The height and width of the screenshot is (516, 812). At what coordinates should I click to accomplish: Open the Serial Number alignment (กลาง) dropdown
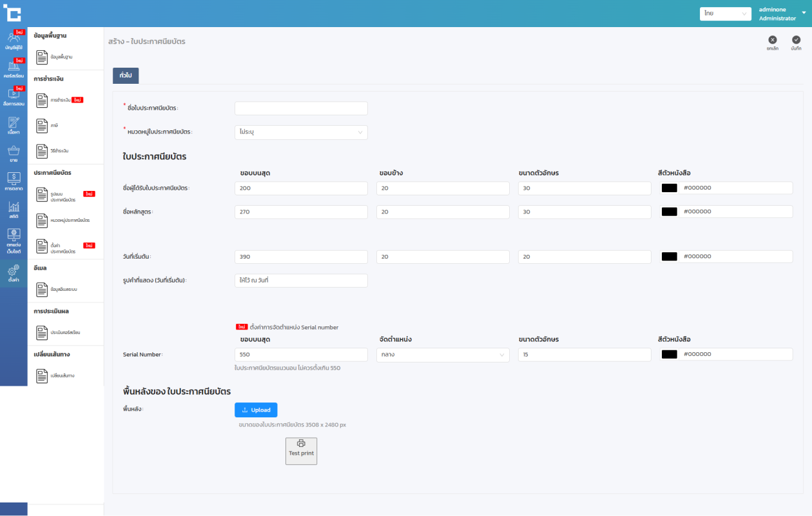click(x=443, y=355)
